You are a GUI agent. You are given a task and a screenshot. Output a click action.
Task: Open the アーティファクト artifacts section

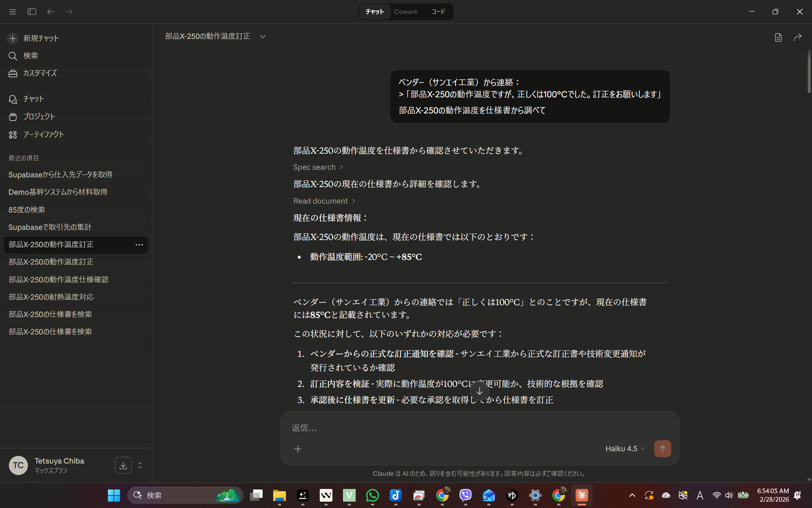(x=43, y=135)
